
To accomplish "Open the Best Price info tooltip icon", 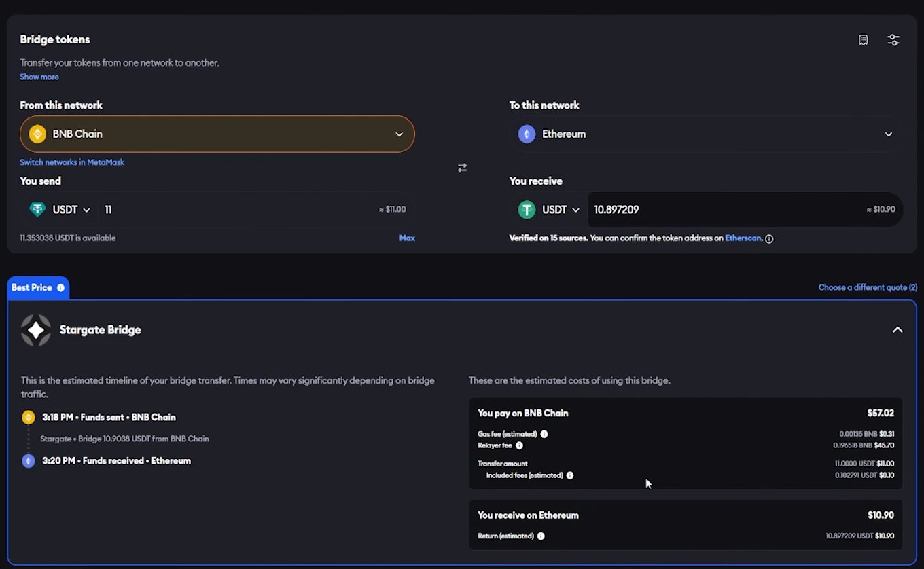I will (x=62, y=287).
